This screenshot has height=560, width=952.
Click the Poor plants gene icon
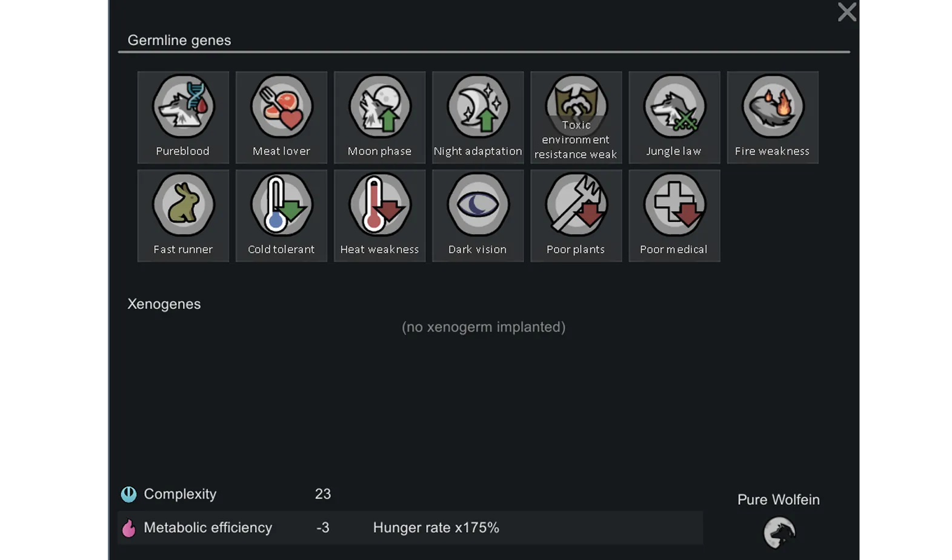pos(576,205)
